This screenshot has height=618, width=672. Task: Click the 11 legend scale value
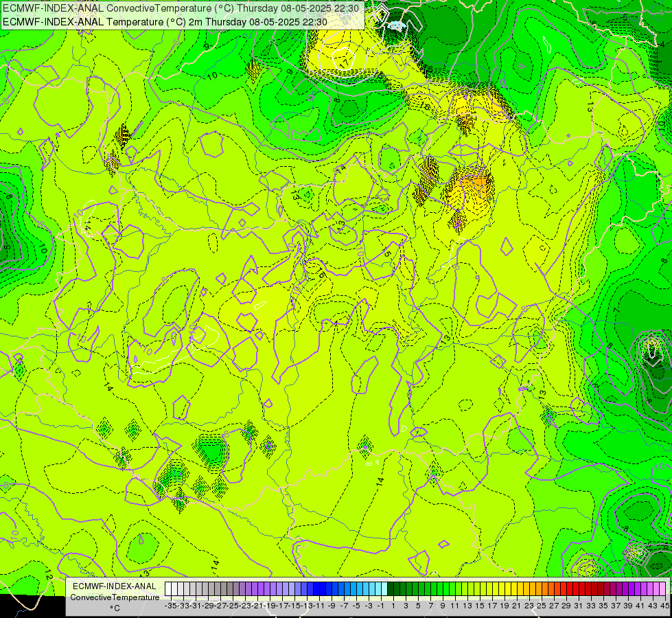click(x=454, y=606)
